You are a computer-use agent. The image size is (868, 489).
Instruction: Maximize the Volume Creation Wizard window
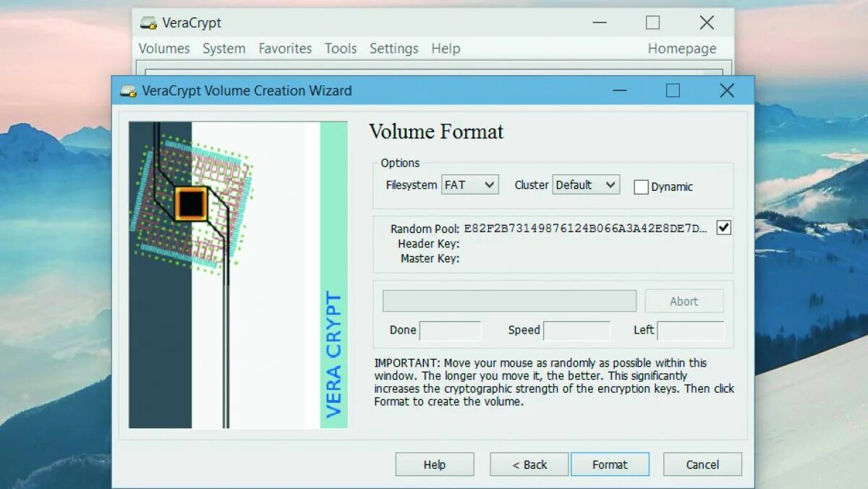[x=673, y=90]
